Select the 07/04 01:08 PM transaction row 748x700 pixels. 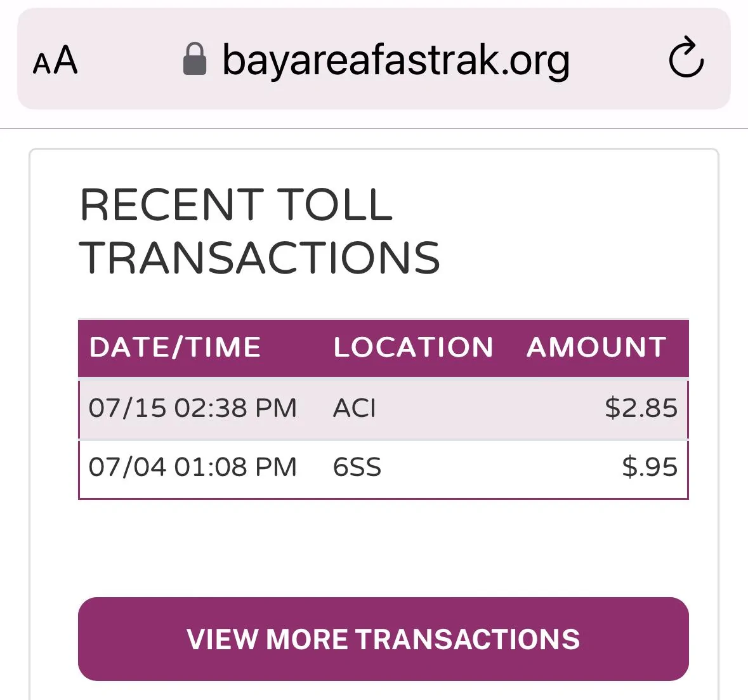point(383,469)
